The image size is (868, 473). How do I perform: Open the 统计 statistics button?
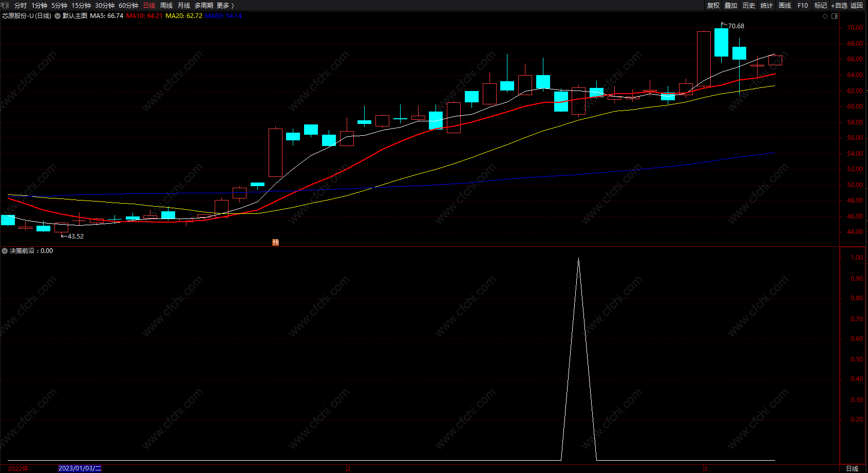(x=767, y=5)
